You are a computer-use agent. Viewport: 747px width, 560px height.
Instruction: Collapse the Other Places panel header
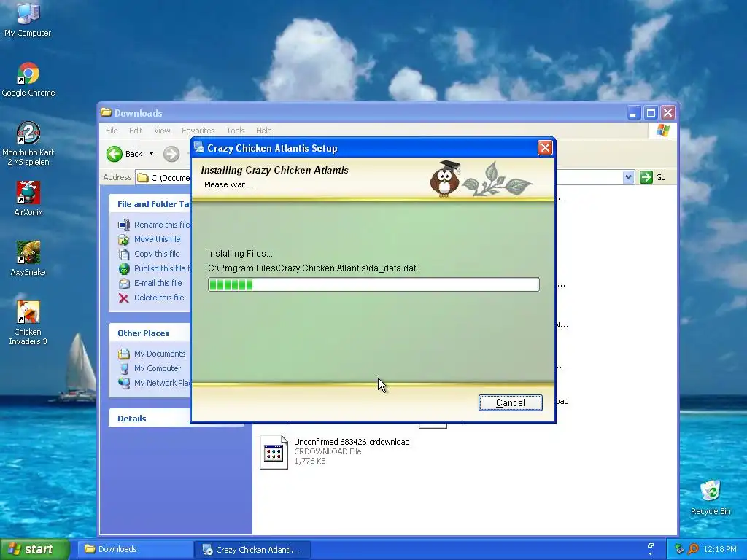150,332
